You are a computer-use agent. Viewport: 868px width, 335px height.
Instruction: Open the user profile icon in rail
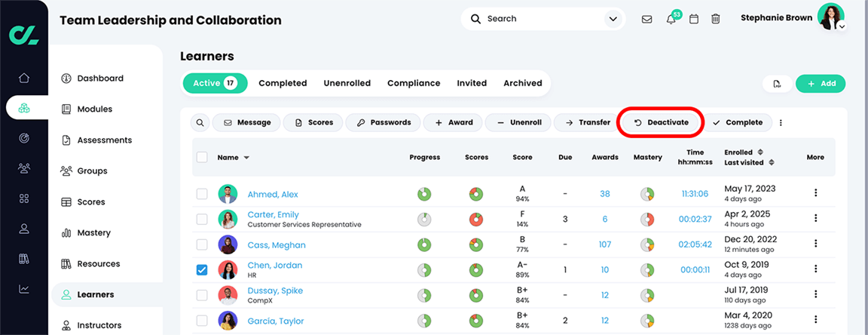(24, 228)
